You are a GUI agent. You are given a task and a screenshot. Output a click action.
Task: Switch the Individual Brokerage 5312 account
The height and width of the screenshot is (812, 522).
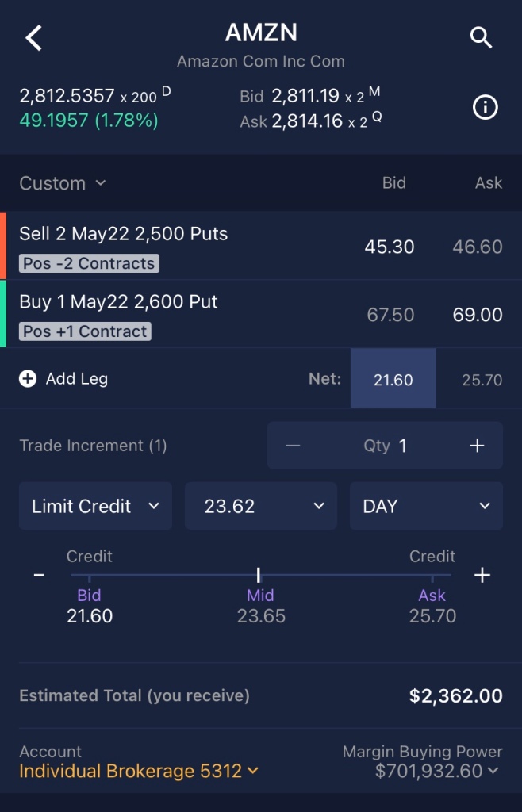139,770
